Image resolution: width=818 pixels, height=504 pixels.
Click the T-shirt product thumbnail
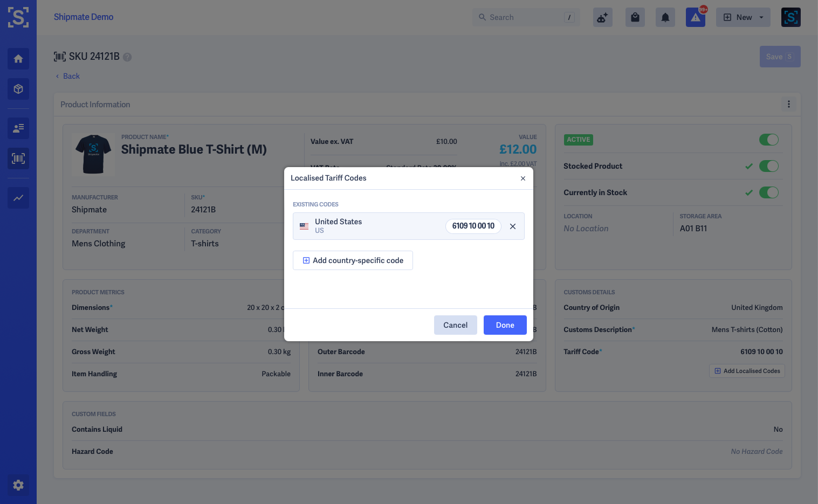click(x=93, y=155)
